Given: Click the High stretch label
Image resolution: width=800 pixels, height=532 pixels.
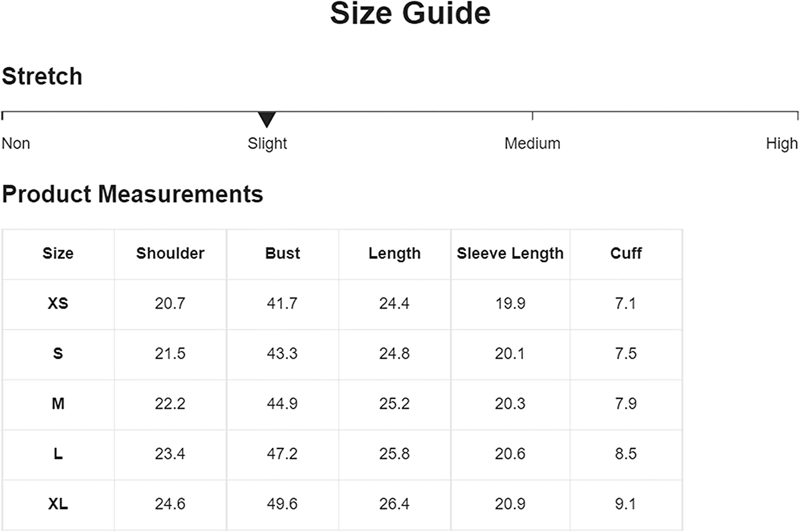Looking at the screenshot, I should click(x=782, y=143).
